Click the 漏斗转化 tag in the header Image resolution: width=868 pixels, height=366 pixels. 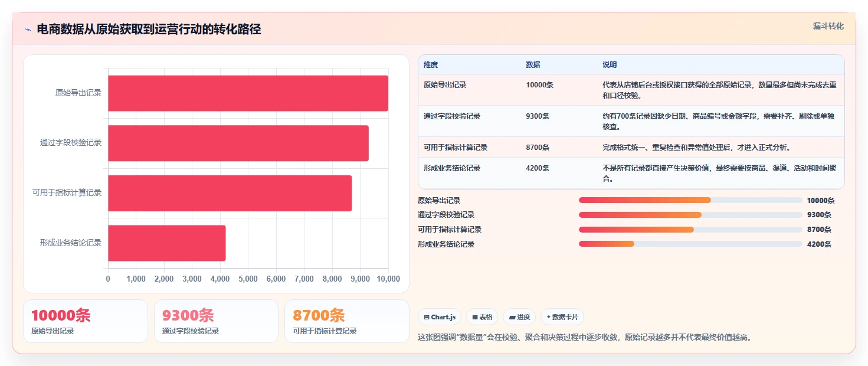point(828,27)
